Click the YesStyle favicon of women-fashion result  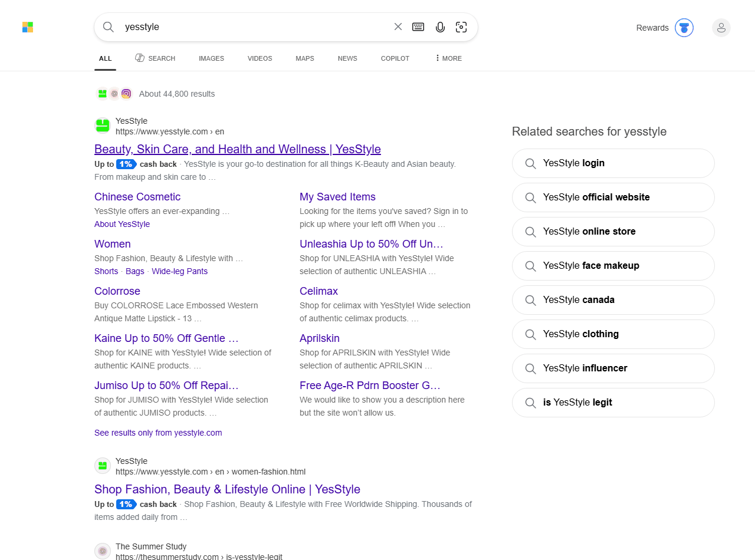pos(103,466)
